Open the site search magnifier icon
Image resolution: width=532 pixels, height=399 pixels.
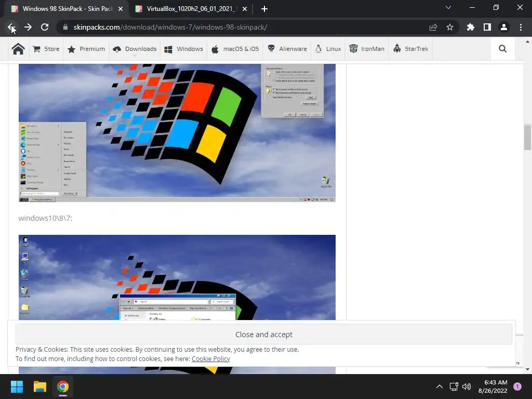(502, 49)
